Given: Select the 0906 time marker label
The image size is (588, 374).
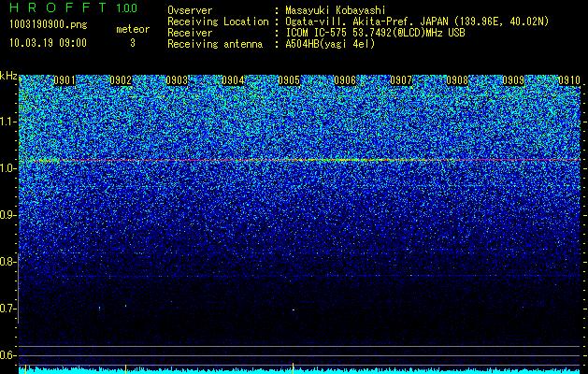Looking at the screenshot, I should [x=345, y=80].
